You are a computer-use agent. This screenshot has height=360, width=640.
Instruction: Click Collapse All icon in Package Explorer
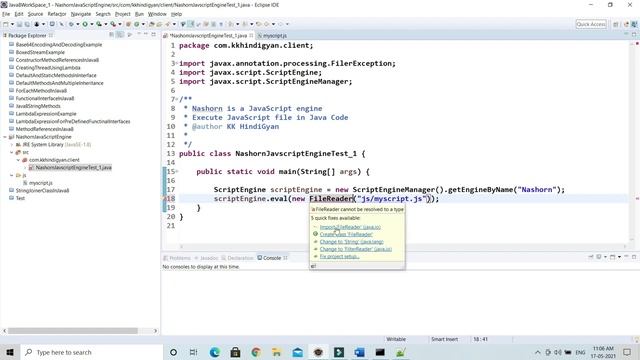tap(111, 35)
